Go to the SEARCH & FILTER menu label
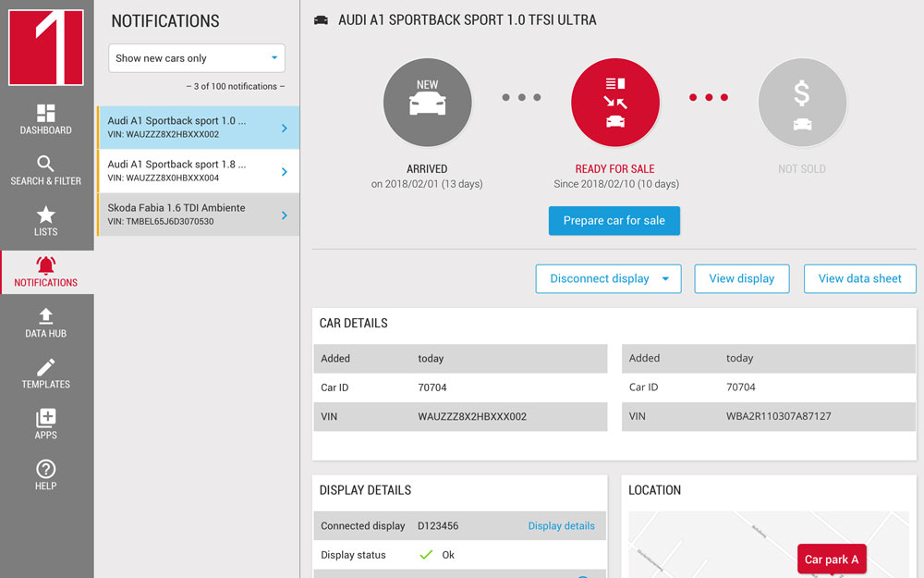 [x=46, y=181]
